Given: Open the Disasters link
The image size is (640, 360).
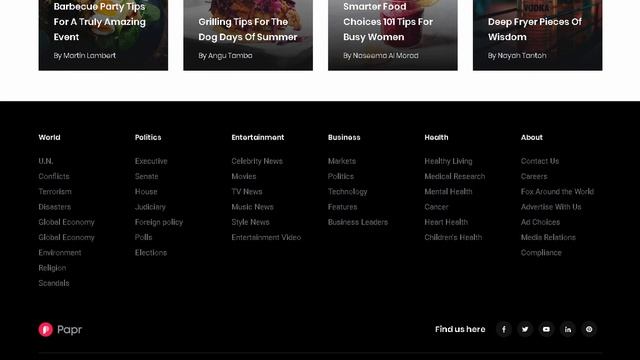Looking at the screenshot, I should (55, 207).
